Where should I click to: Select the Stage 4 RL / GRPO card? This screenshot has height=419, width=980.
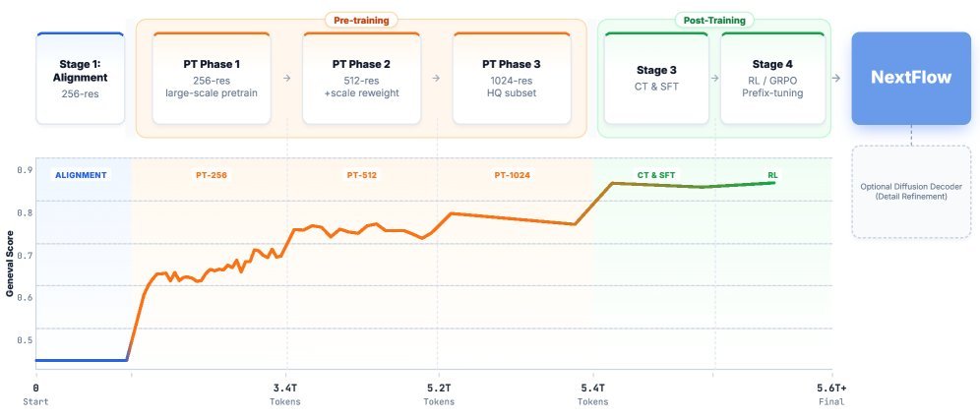(774, 79)
